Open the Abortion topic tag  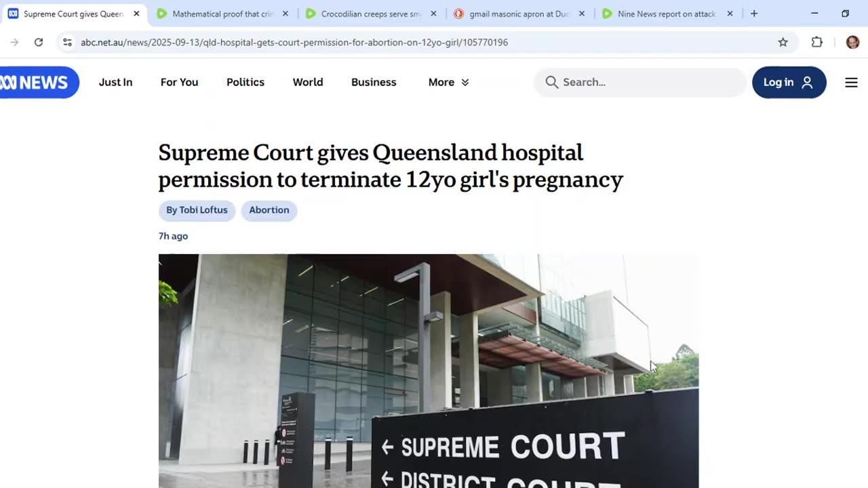coord(269,210)
